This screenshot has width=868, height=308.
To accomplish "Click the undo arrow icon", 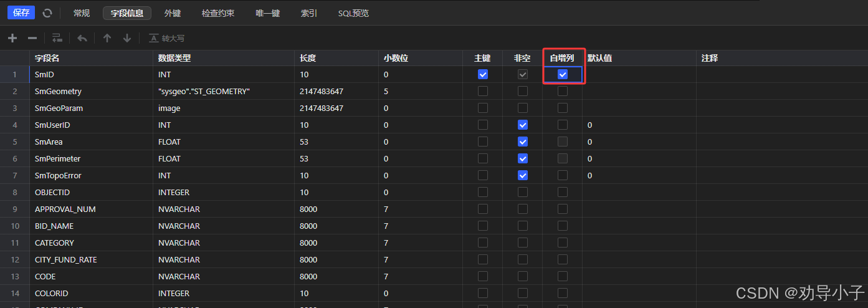I will click(x=82, y=38).
